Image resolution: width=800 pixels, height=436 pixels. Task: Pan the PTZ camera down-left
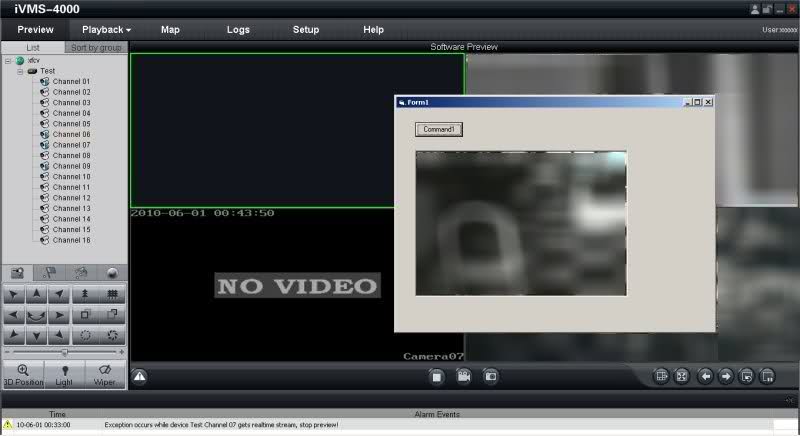[x=14, y=336]
